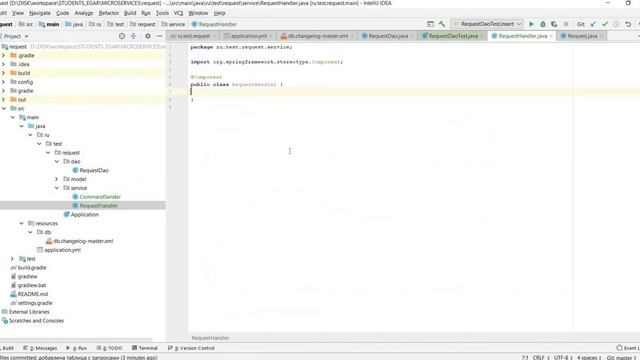The height and width of the screenshot is (360, 640).
Task: Revert changes with the undo arrow icon
Action: tap(628, 24)
